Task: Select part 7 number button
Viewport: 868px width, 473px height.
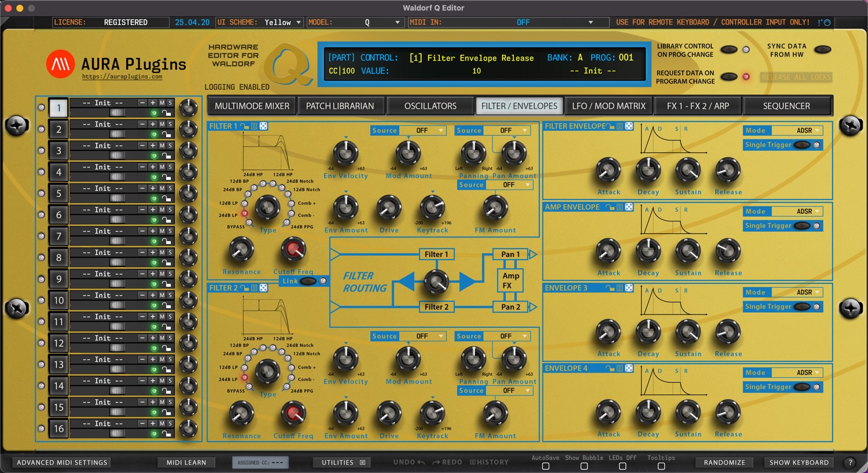Action: pos(58,236)
